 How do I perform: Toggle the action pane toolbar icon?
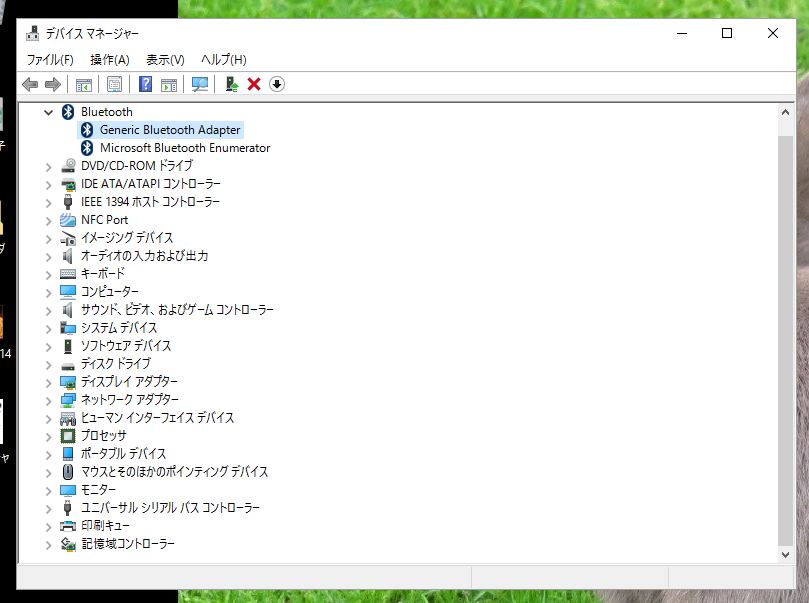169,84
